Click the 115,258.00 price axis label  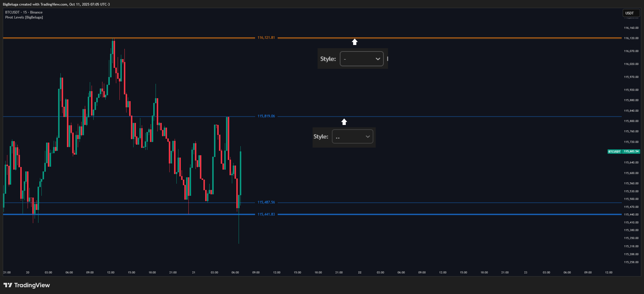(631, 262)
